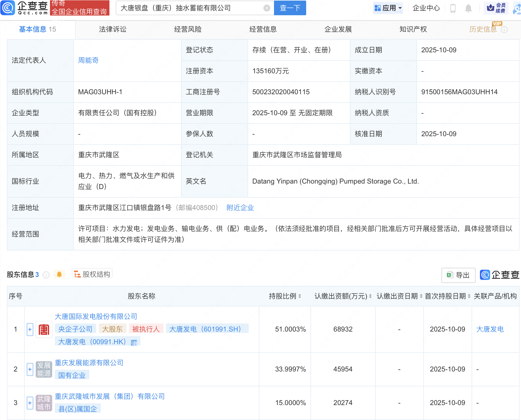Viewport: 521px width, 420px height.
Task: Click the Qcc logo icon
Action: (8, 8)
